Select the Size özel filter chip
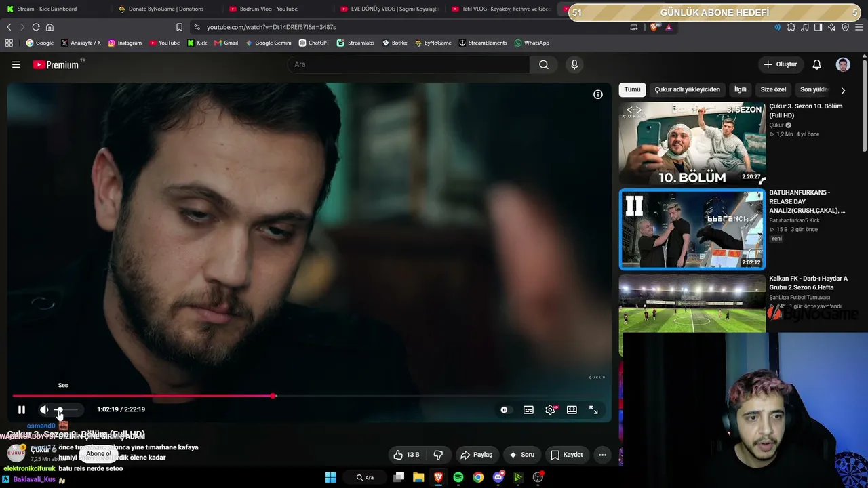The width and height of the screenshot is (868, 488). tap(773, 89)
